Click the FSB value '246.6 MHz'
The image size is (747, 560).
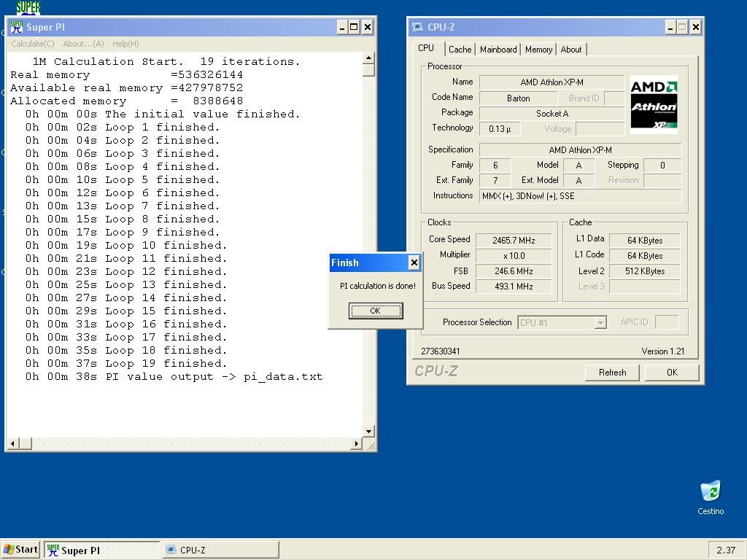514,271
